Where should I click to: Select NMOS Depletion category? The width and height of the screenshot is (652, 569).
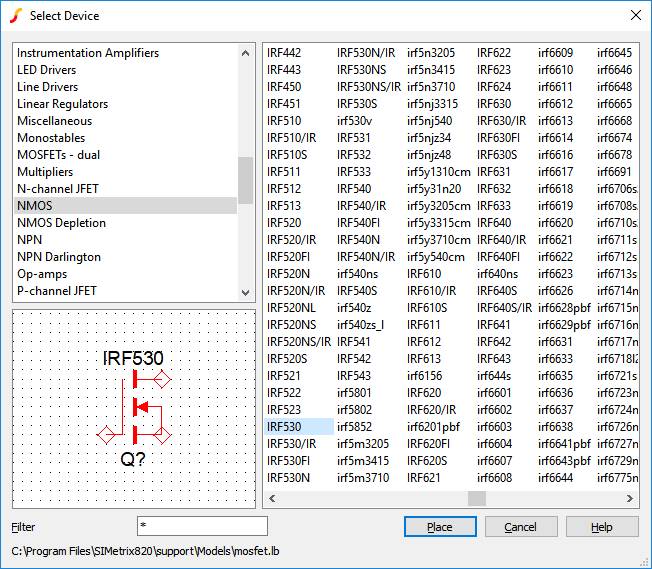coord(61,223)
